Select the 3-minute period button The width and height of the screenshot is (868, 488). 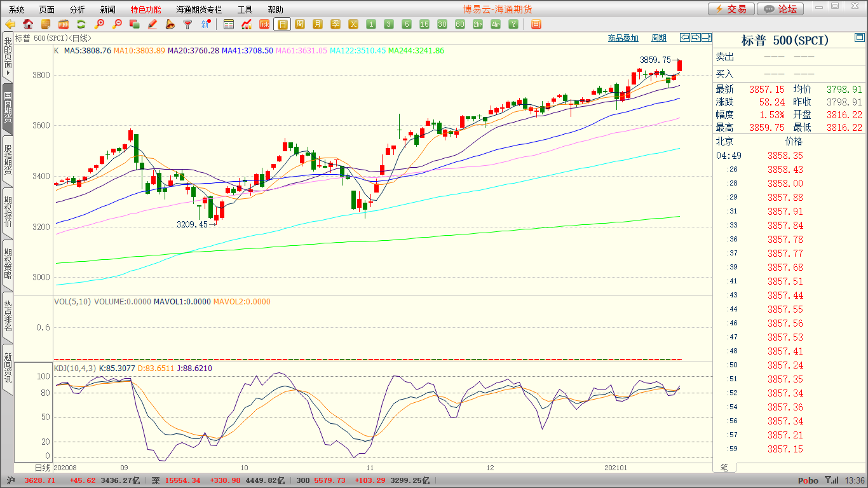(x=389, y=25)
